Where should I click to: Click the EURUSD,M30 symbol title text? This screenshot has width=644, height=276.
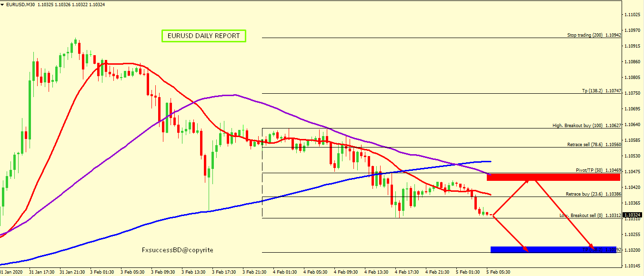click(x=19, y=4)
